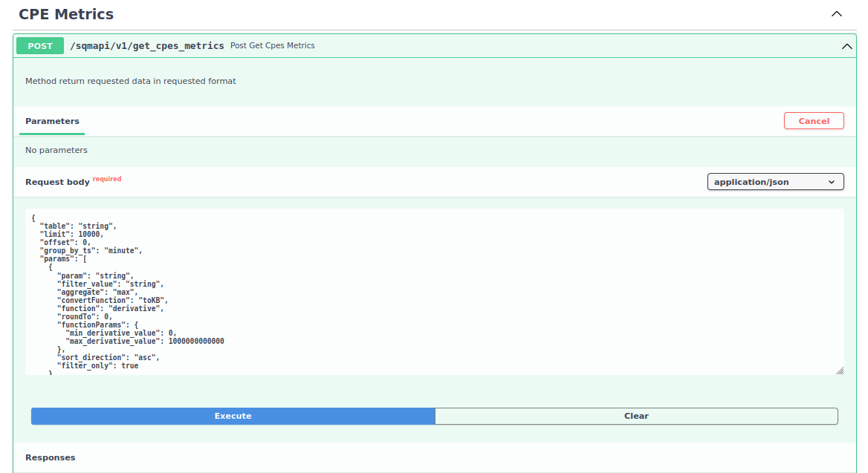Click the "limit": 10000 line in the JSON

71,234
